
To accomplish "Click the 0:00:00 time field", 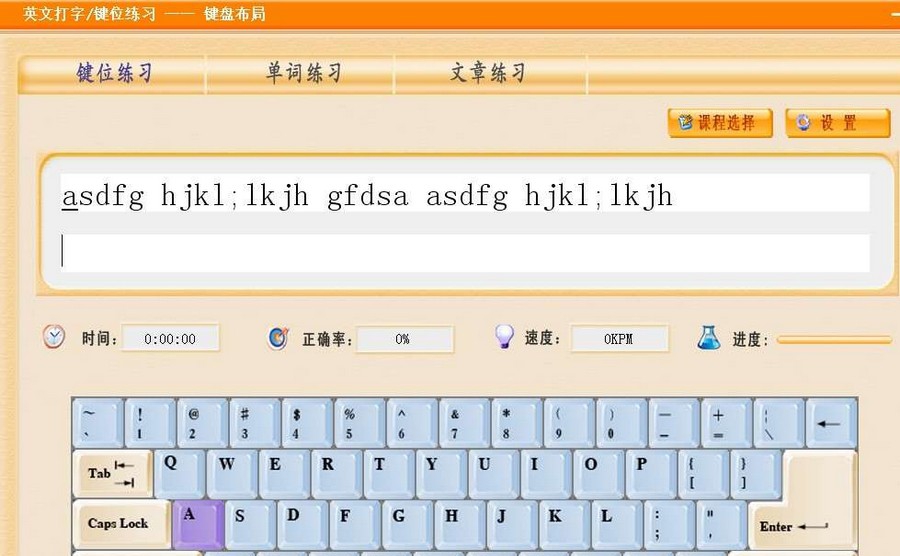I will tap(170, 339).
